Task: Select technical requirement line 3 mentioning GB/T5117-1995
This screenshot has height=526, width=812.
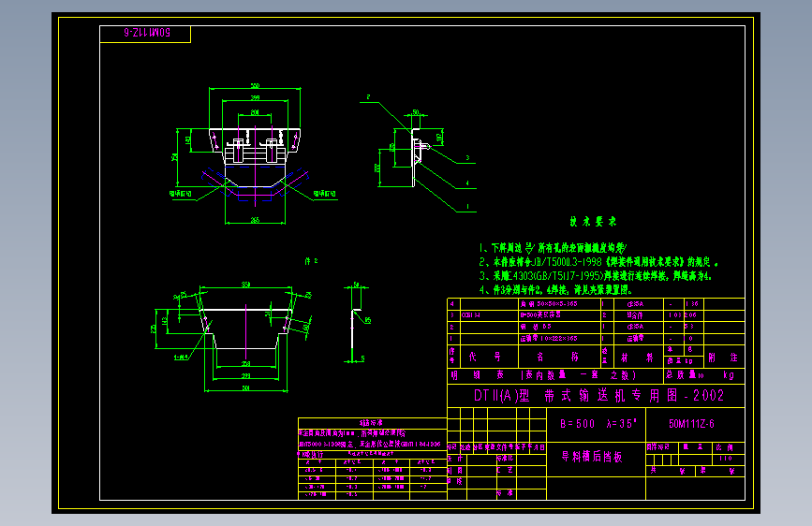Action: [x=595, y=276]
